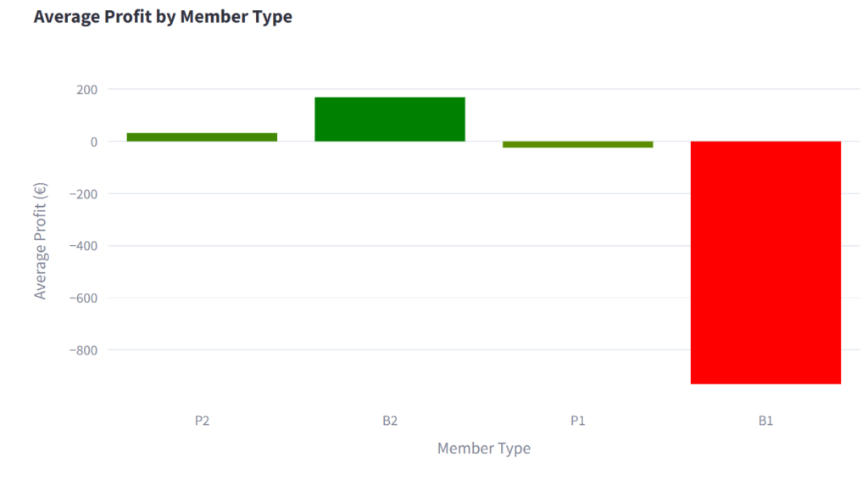Select the B1 x-axis label
Viewport: 868px width, 480px height.
coord(765,421)
